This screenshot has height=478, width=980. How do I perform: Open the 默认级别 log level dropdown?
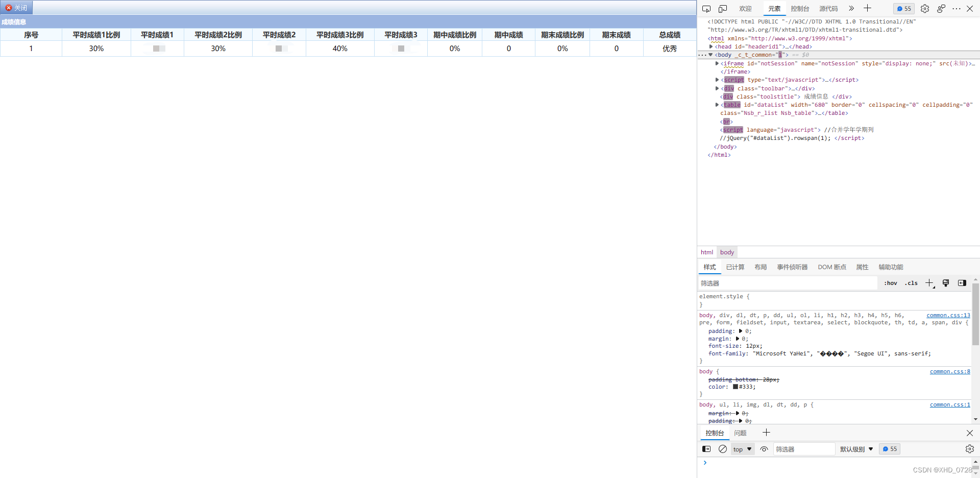pos(856,449)
